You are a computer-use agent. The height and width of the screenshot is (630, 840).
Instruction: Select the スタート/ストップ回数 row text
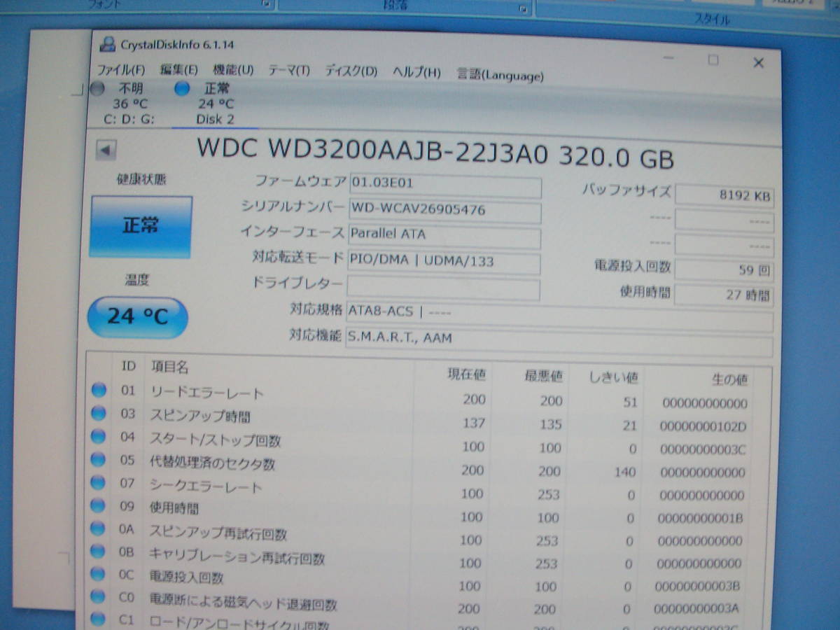coord(216,440)
